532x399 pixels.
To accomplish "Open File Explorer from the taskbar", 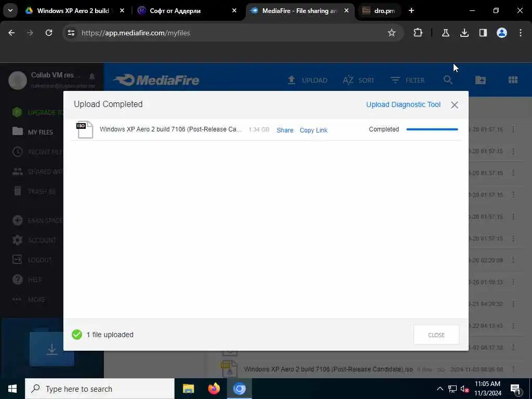I will click(x=188, y=389).
